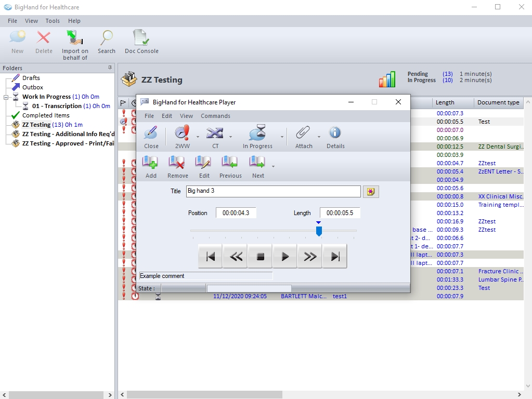Open the Player Edit menu

[x=166, y=116]
